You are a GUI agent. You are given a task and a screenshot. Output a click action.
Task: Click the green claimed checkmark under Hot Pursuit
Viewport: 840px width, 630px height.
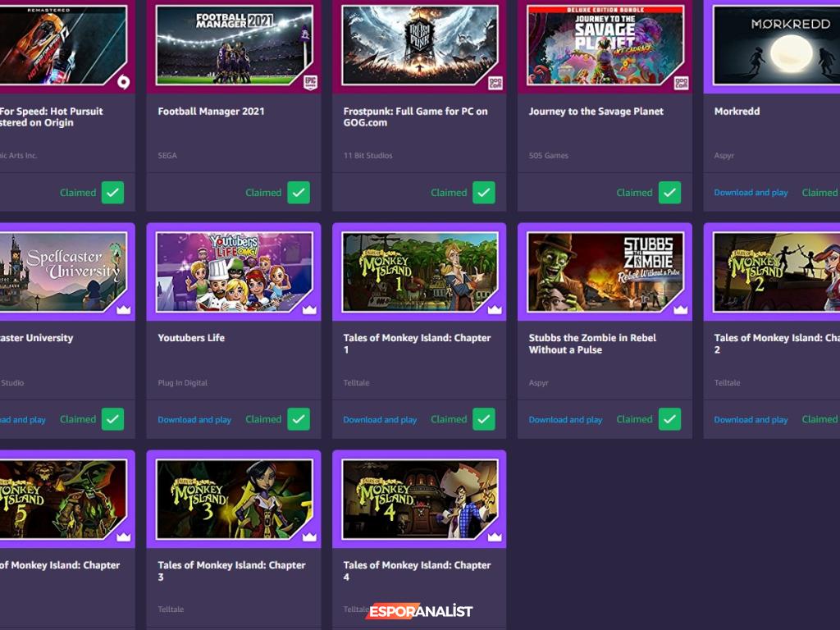112,192
